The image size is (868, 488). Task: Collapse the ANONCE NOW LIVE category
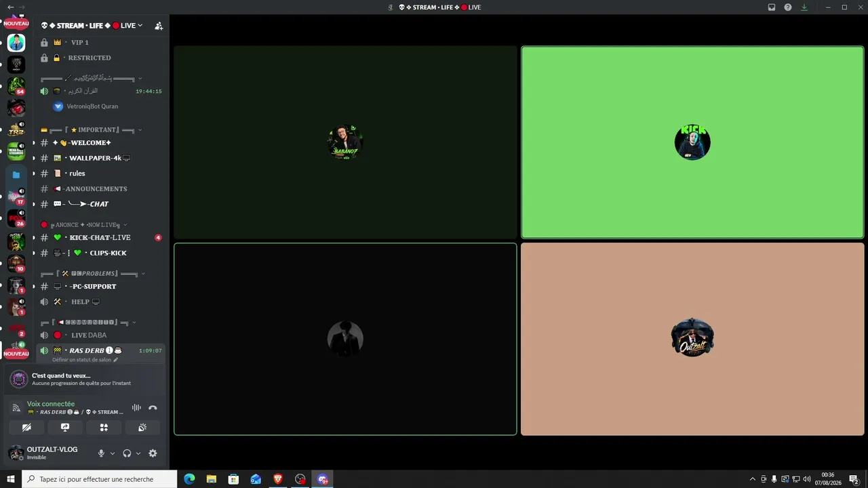click(x=83, y=224)
